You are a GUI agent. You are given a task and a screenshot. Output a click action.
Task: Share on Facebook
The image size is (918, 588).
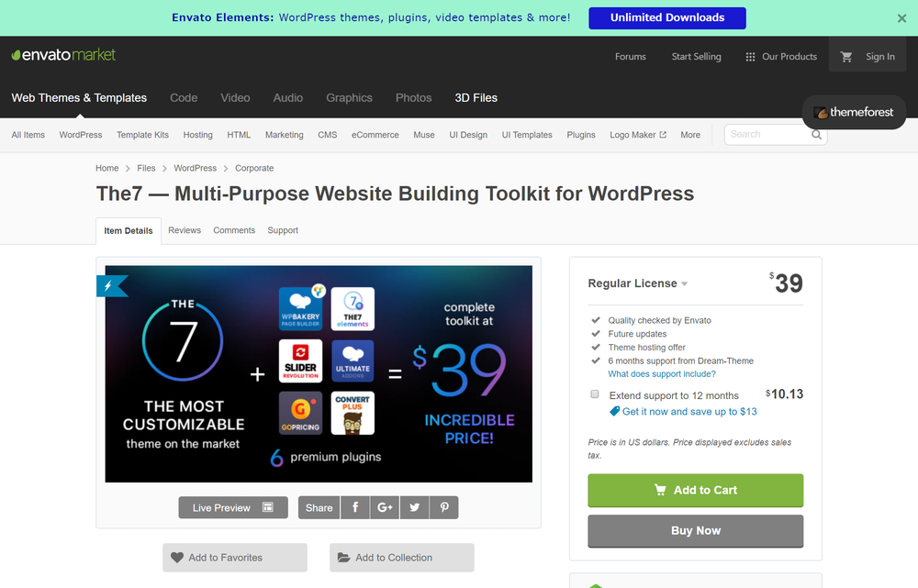pyautogui.click(x=354, y=507)
